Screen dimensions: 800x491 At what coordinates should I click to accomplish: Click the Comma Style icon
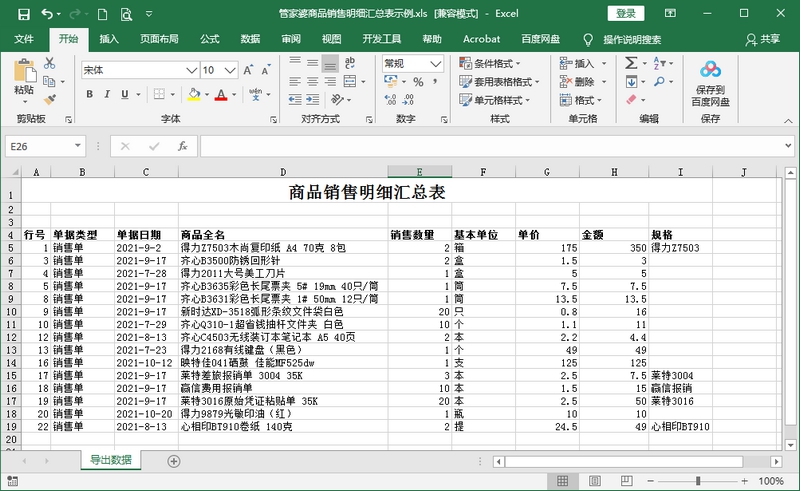435,82
